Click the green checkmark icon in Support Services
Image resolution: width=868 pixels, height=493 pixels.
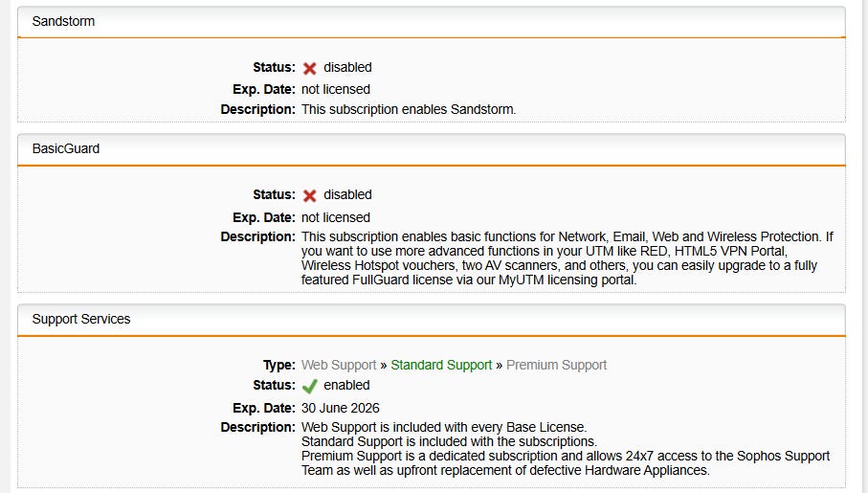(x=309, y=386)
